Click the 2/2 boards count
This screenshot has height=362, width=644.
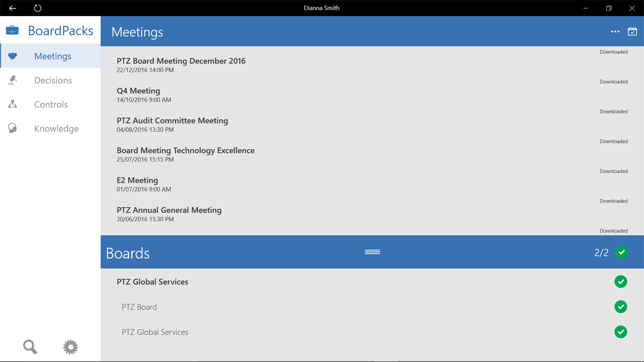click(x=601, y=253)
